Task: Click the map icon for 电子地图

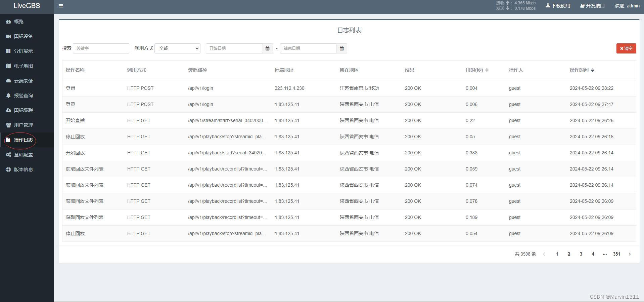Action: 8,66
